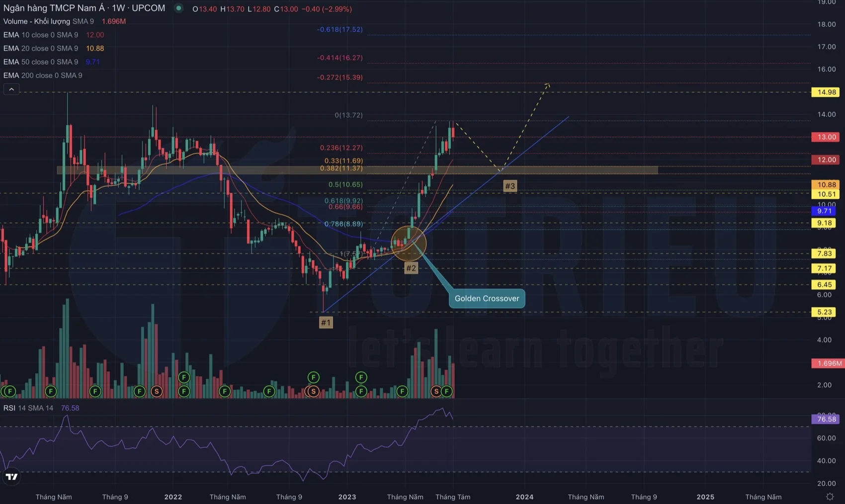Click the yellow 9.18 price label
Screen dimensions: 845x504
pyautogui.click(x=825, y=223)
